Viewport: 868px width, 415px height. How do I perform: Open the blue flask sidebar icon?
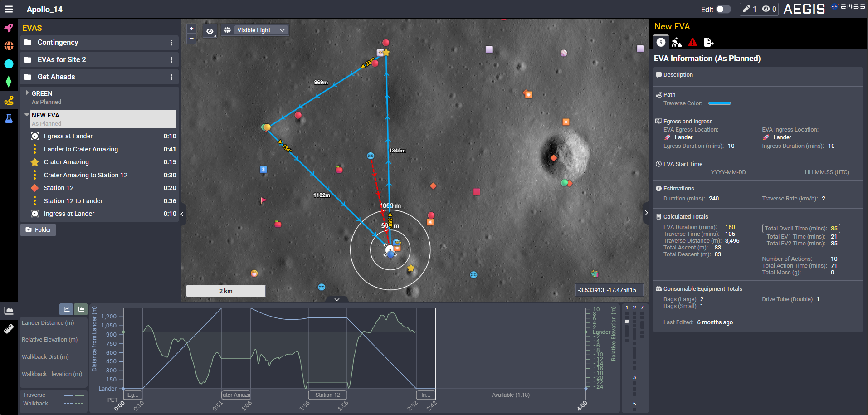9,118
